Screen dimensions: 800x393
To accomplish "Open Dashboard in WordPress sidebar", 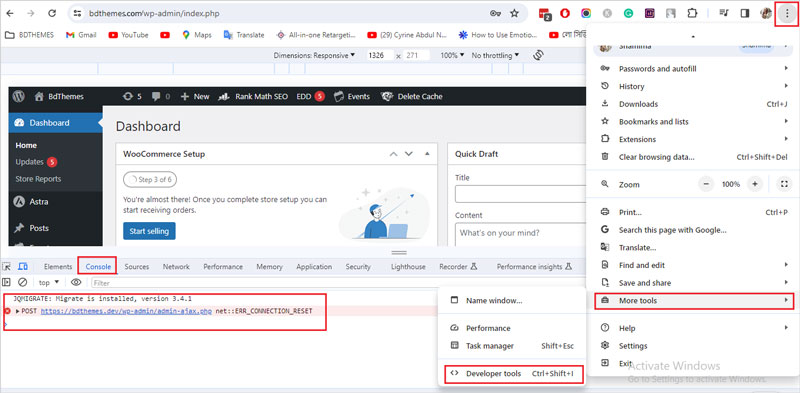I will (x=55, y=122).
